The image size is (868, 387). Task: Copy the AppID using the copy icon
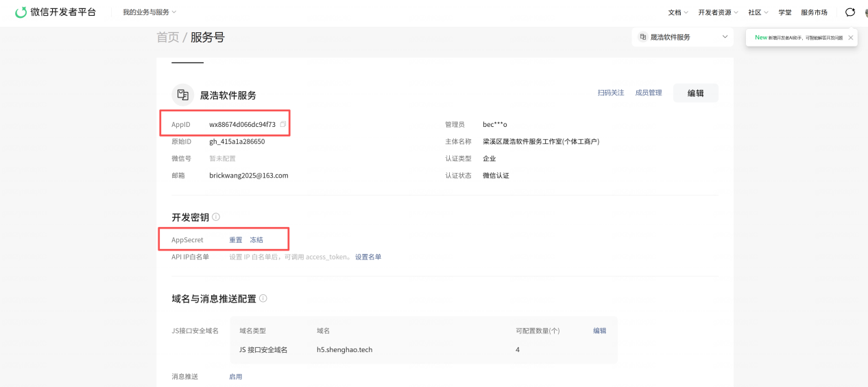coord(283,124)
